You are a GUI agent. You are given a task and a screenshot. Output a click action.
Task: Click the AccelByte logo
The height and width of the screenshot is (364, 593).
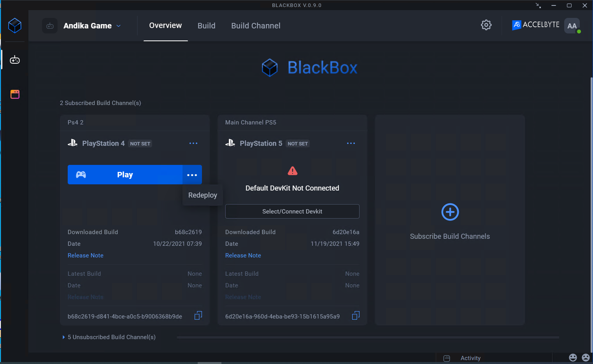click(x=535, y=25)
